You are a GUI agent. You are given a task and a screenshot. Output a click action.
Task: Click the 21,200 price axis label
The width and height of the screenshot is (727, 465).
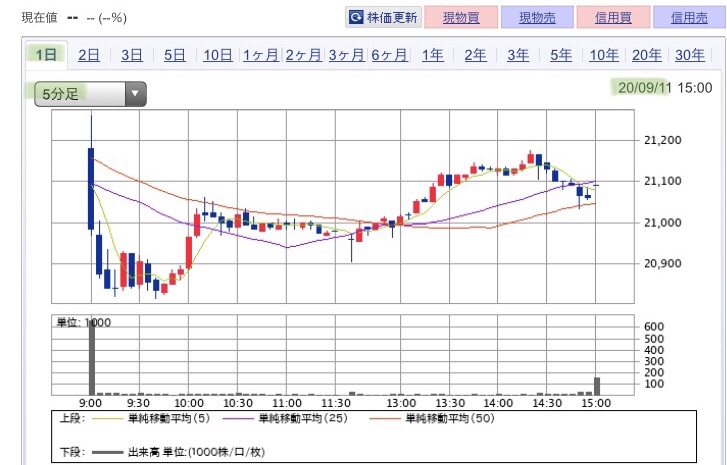click(663, 140)
